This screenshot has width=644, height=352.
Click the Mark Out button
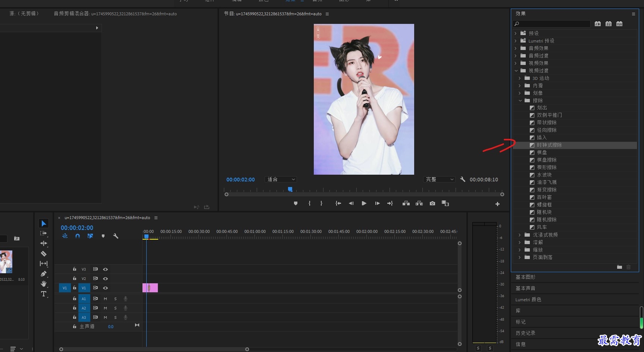coord(321,203)
